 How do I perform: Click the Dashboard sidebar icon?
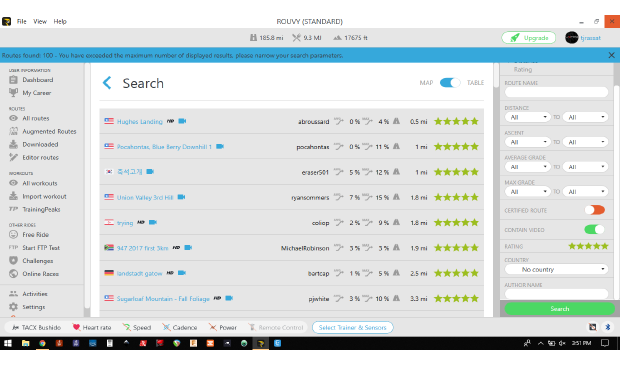pyautogui.click(x=13, y=79)
